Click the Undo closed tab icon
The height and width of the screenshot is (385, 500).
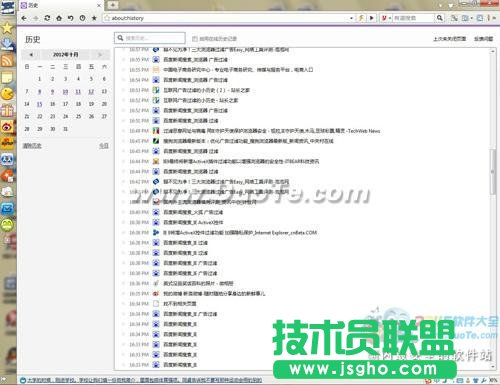(71, 18)
